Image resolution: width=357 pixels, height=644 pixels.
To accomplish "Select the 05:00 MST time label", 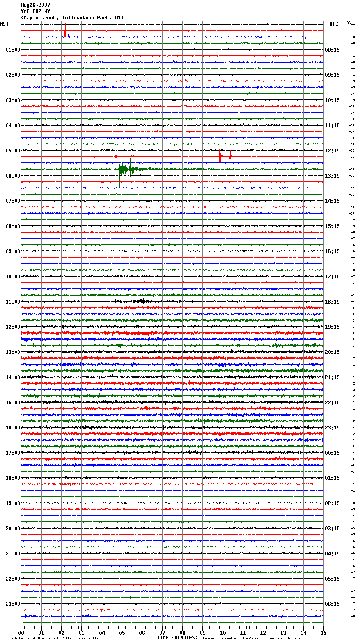I will pos(13,151).
